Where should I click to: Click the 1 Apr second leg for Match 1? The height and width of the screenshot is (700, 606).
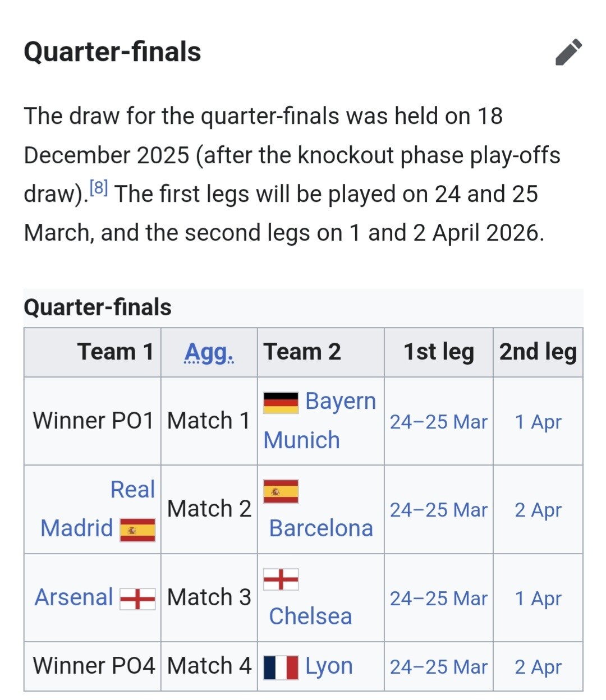[538, 422]
